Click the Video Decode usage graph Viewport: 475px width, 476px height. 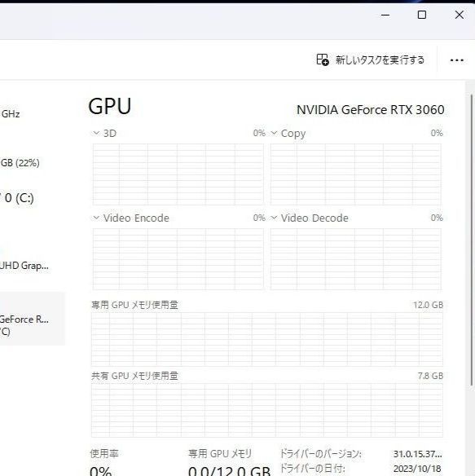pyautogui.click(x=356, y=259)
